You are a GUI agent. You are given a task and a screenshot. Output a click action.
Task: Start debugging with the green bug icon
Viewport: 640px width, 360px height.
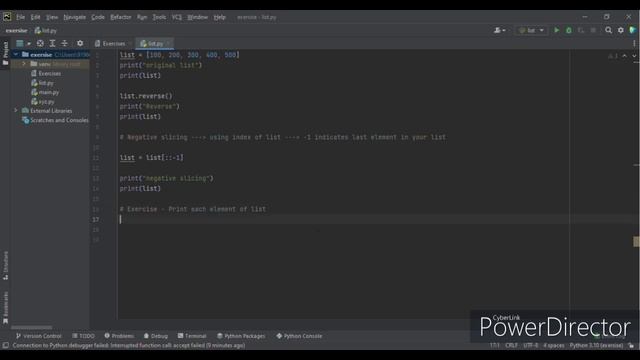pyautogui.click(x=569, y=30)
